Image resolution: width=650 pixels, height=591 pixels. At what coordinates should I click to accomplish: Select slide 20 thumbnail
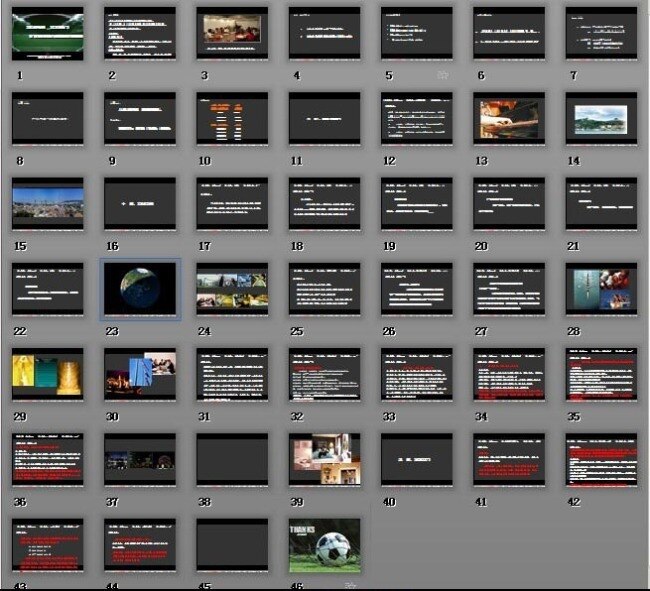[509, 204]
